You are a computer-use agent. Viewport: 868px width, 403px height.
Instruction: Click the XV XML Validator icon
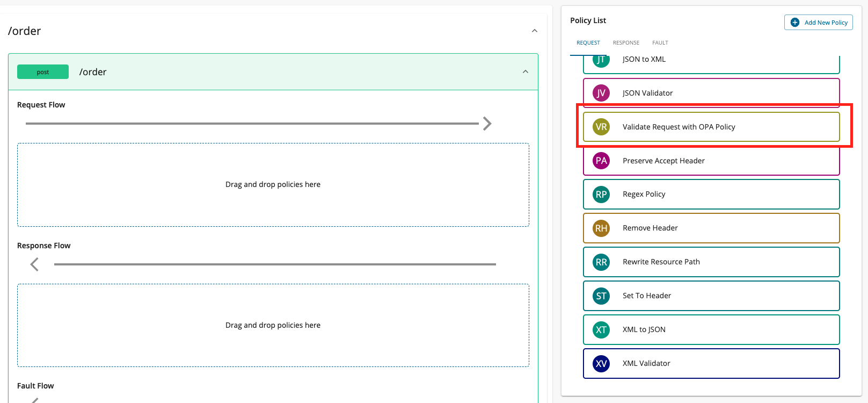point(601,364)
